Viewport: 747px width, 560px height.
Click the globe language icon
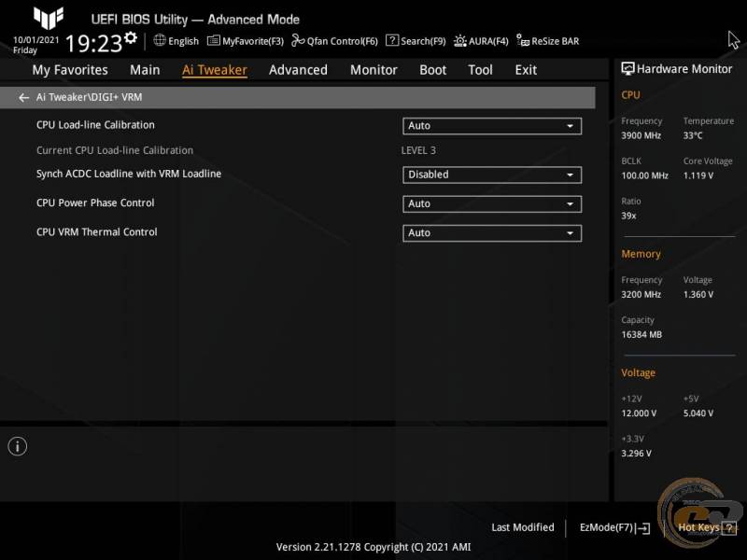pos(160,40)
